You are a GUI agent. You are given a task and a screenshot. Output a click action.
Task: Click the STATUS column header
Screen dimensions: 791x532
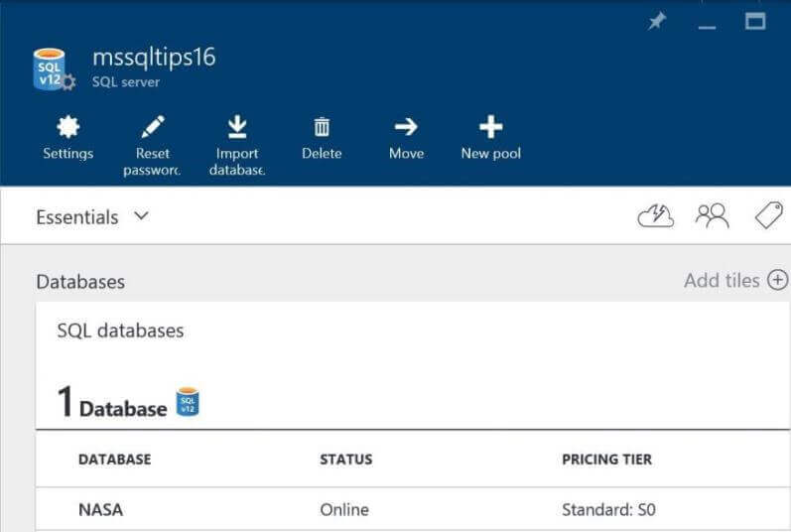tap(346, 460)
